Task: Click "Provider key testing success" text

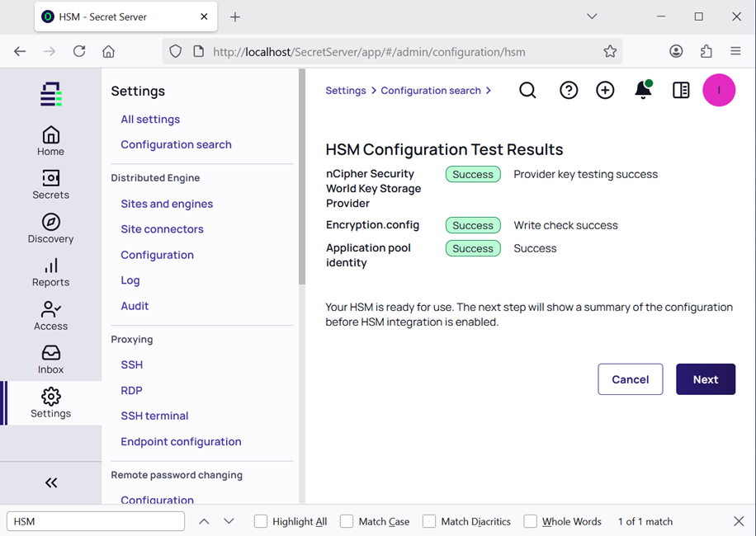Action: (x=585, y=174)
